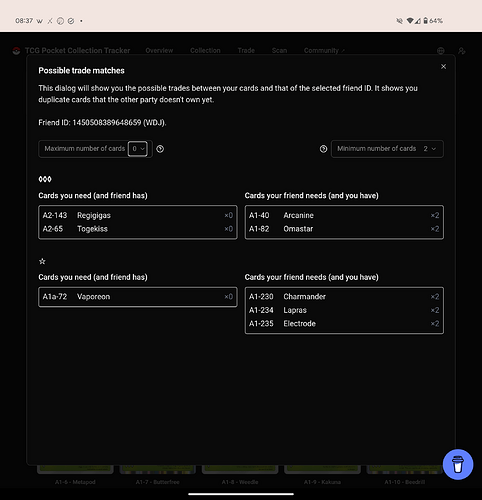Tap the blue coffee cup donate button
Image resolution: width=482 pixels, height=500 pixels.
pyautogui.click(x=458, y=464)
